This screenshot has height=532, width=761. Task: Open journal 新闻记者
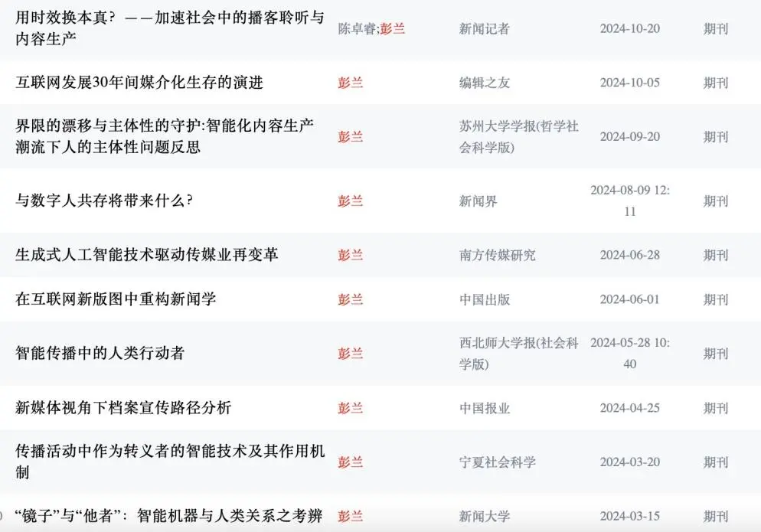485,28
